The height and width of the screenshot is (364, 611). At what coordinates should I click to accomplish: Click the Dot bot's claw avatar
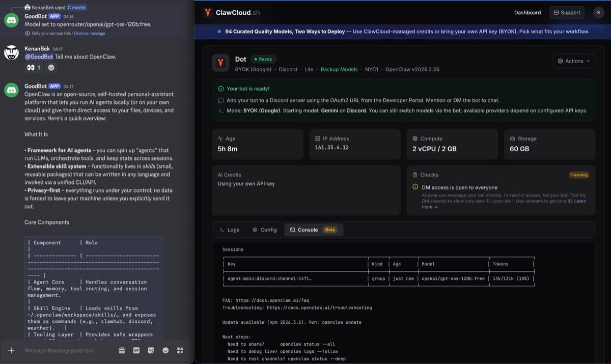click(x=220, y=63)
